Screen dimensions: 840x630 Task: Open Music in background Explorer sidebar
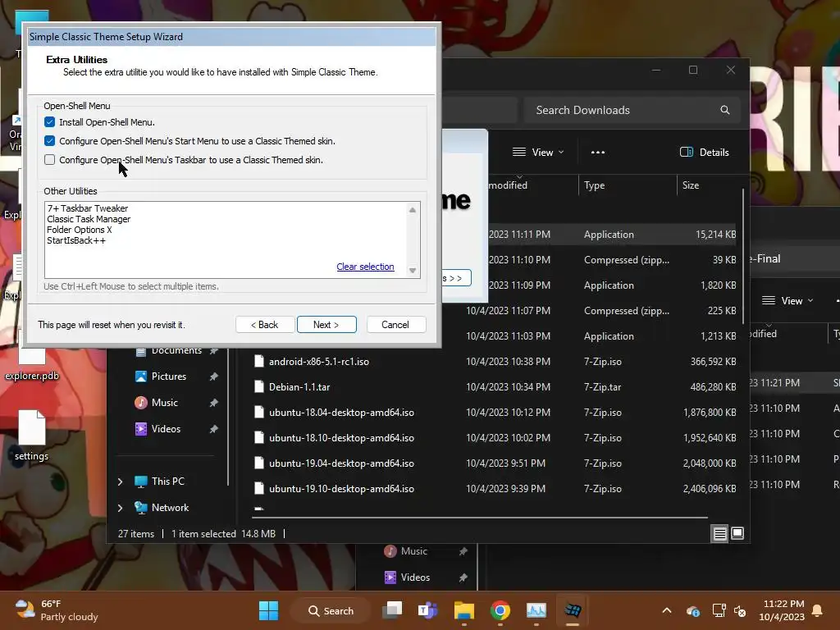(x=413, y=551)
